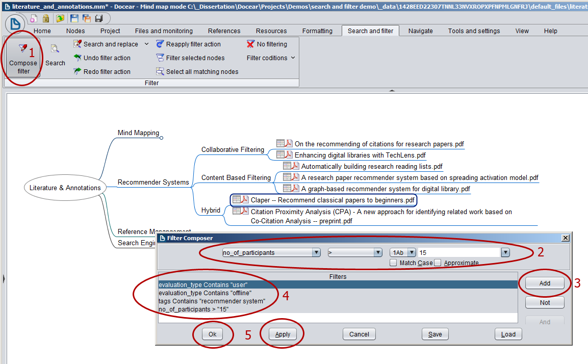Open the Home ribbon tab

[x=42, y=31]
